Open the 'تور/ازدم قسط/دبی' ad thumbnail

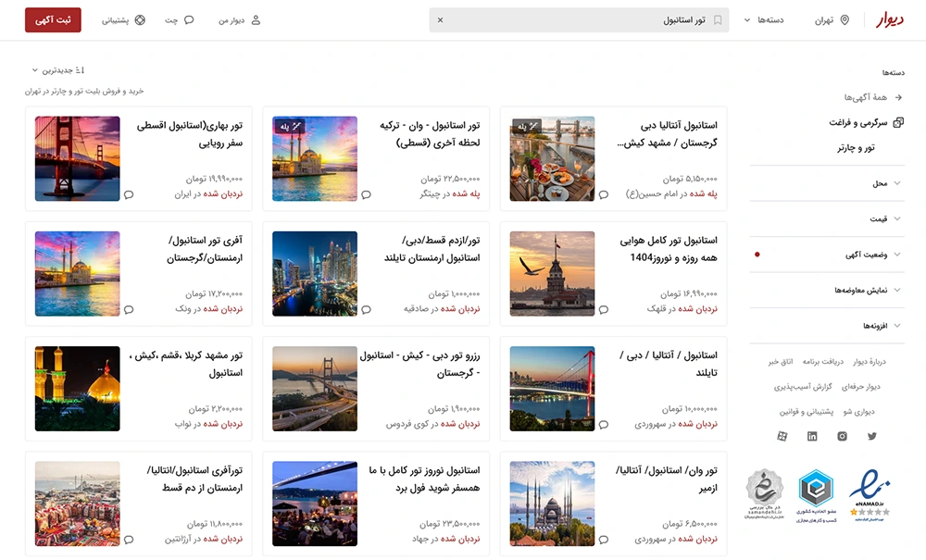pyautogui.click(x=315, y=274)
